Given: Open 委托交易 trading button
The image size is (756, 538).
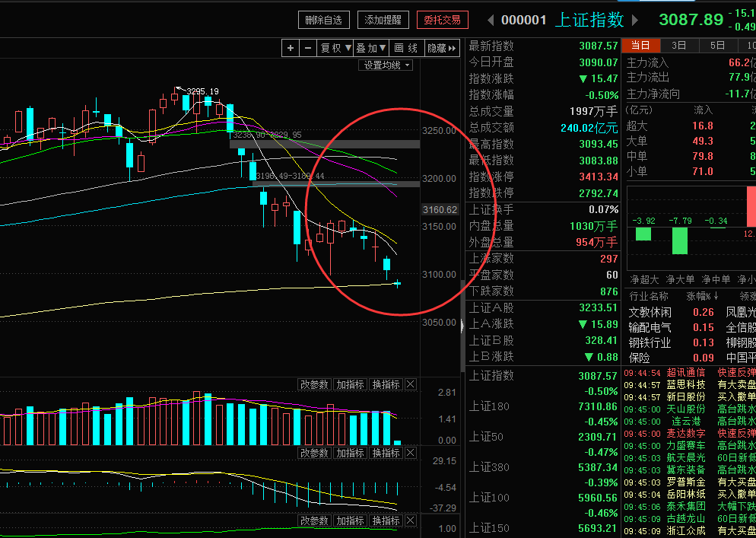Looking at the screenshot, I should pyautogui.click(x=442, y=21).
